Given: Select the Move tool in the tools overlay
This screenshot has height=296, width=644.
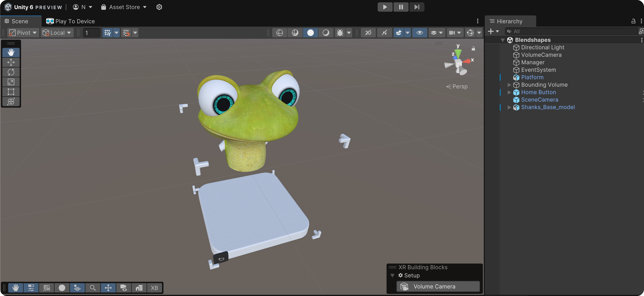Looking at the screenshot, I should tap(11, 62).
